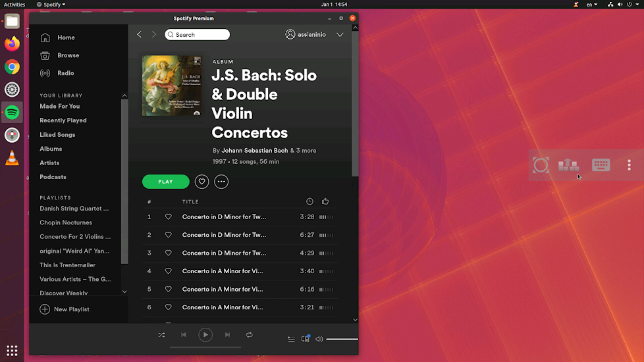Click the assianinio user profile icon
Screen dimensions: 644x362
tap(290, 34)
